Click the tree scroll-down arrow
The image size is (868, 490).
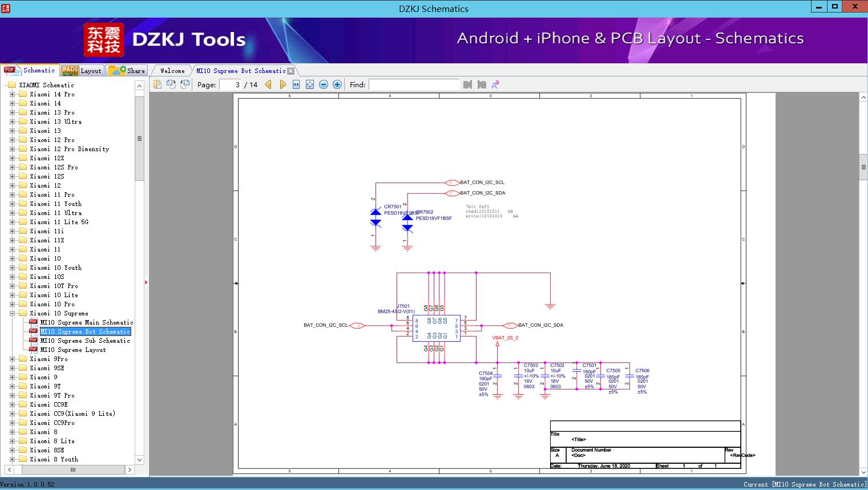click(x=139, y=460)
